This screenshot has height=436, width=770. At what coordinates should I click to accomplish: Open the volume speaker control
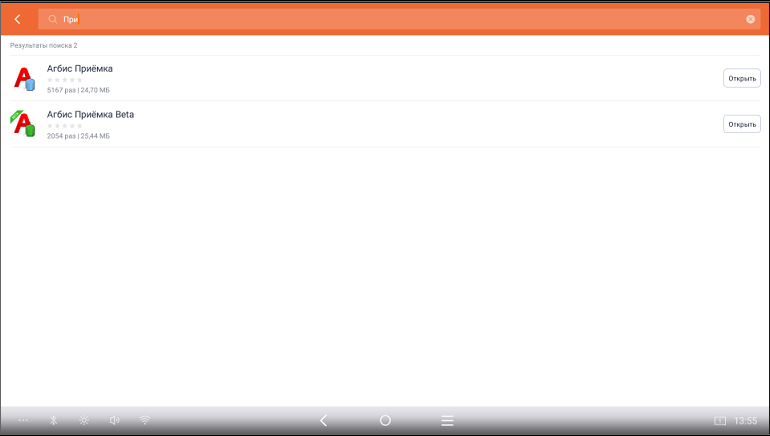(x=114, y=420)
